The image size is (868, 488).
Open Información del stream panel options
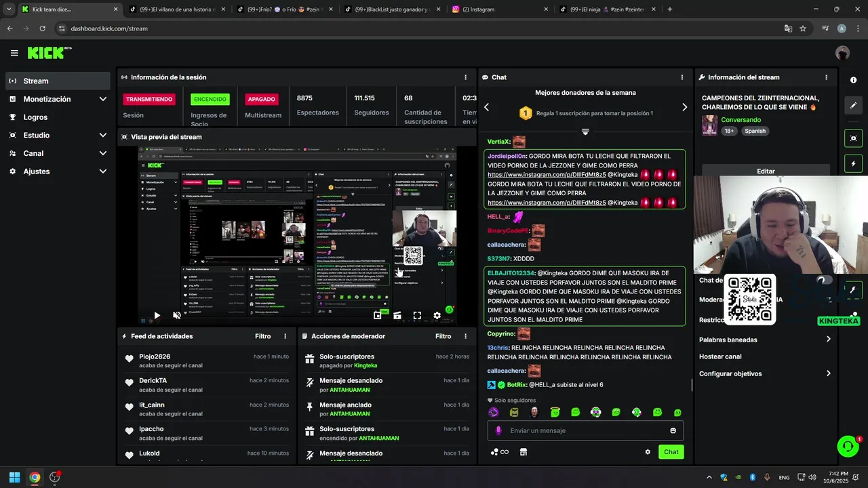826,77
